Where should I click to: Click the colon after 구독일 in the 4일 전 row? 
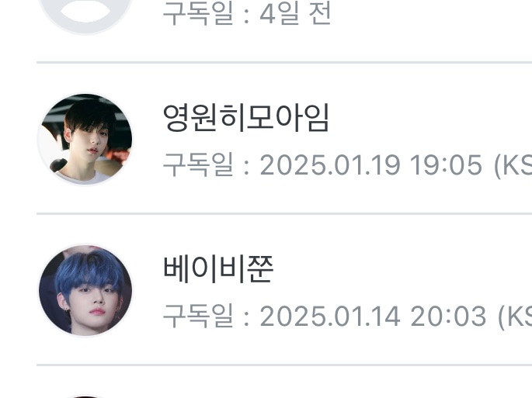pos(247,17)
